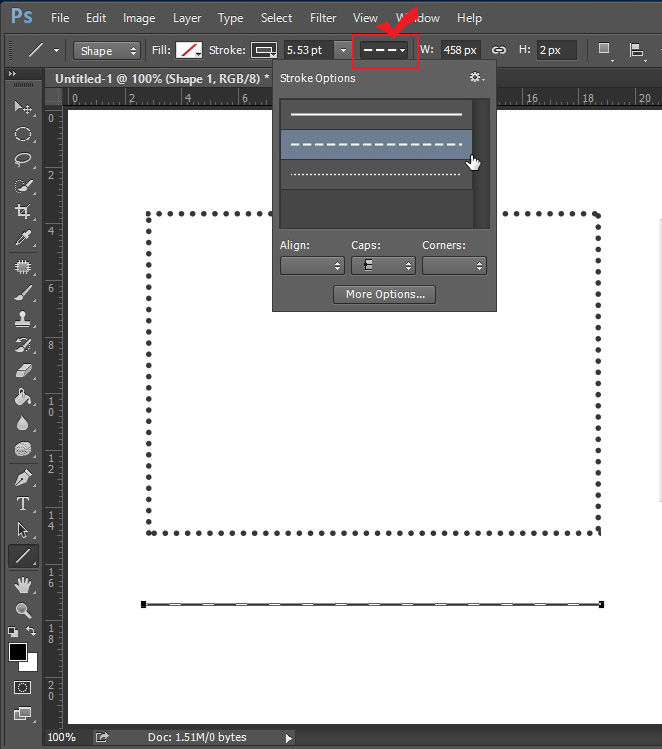Select the Zoom tool
Screen dimensions: 662x749
click(x=23, y=610)
